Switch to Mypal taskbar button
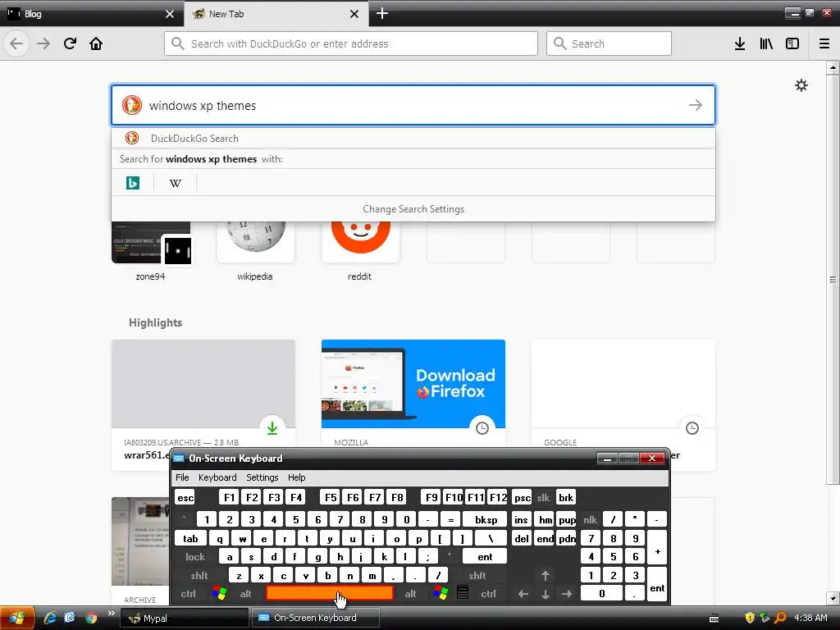 click(184, 618)
